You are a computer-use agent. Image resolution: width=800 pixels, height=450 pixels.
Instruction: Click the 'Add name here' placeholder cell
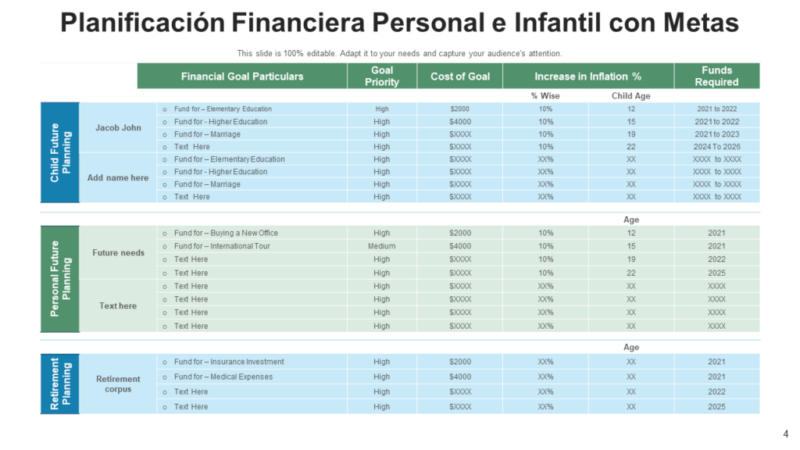(x=118, y=177)
